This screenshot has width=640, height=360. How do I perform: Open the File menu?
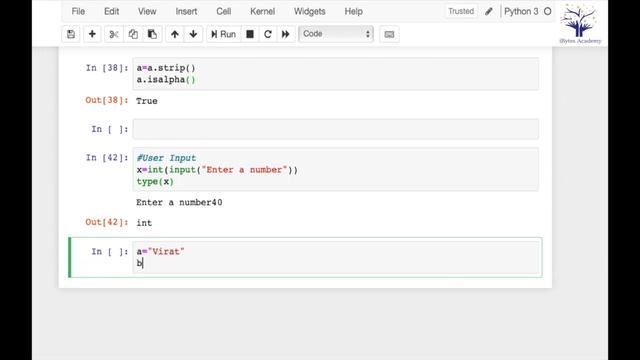(78, 11)
